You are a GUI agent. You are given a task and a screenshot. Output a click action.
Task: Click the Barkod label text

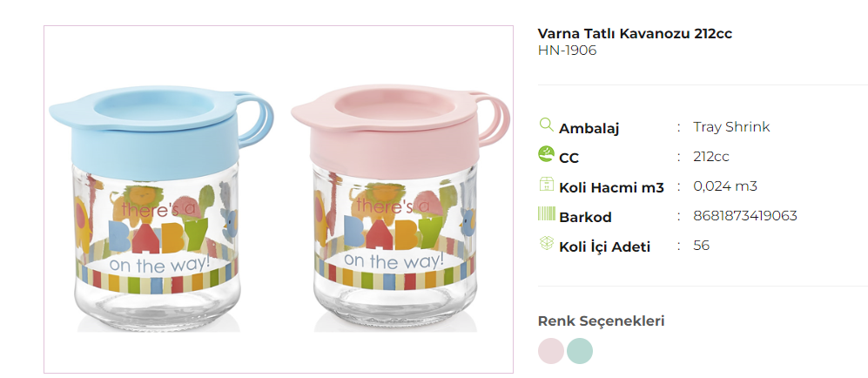coord(585,217)
